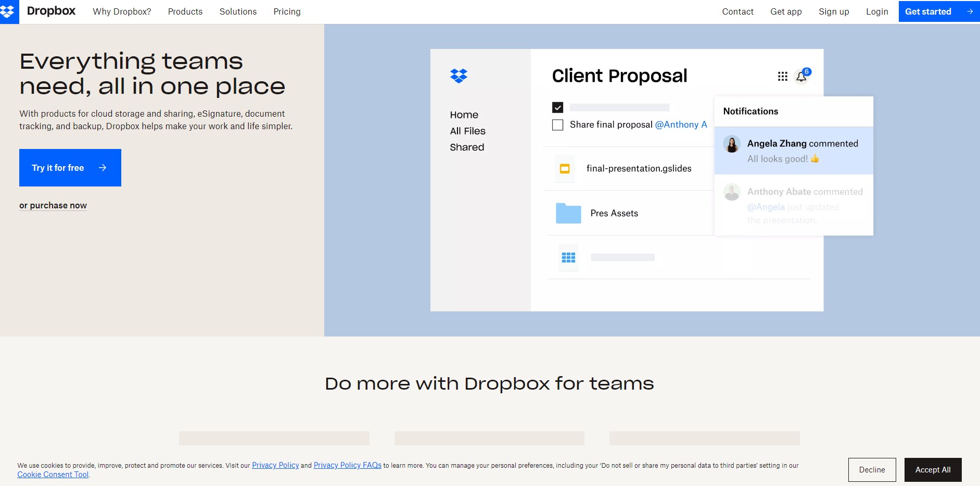Click the spreadsheet grid file icon

click(568, 257)
